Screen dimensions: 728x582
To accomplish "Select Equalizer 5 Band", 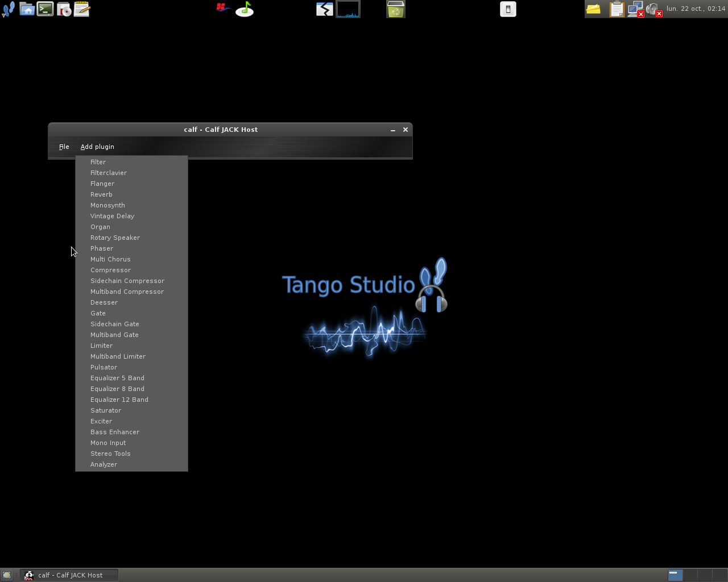I will coord(131,378).
